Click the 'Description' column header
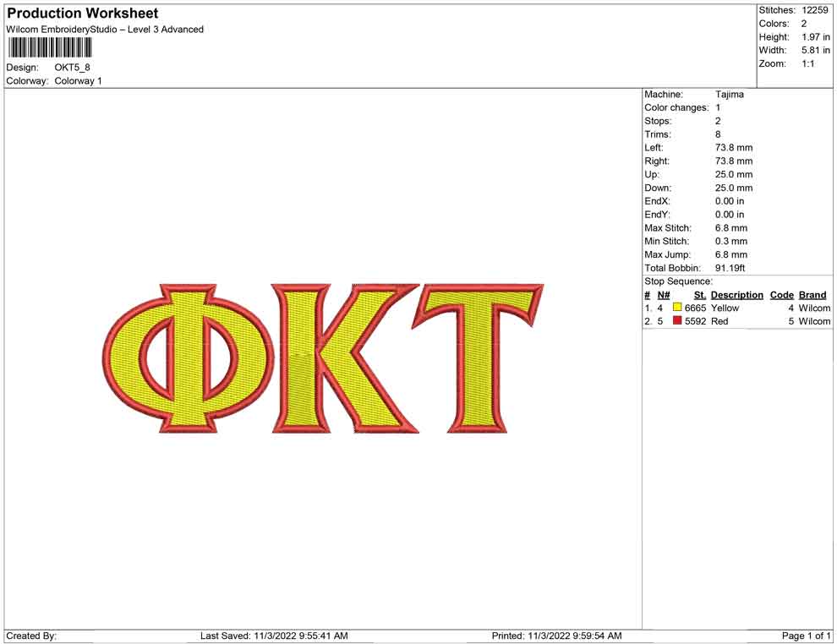Screen dimensions: 837x644 point(736,294)
